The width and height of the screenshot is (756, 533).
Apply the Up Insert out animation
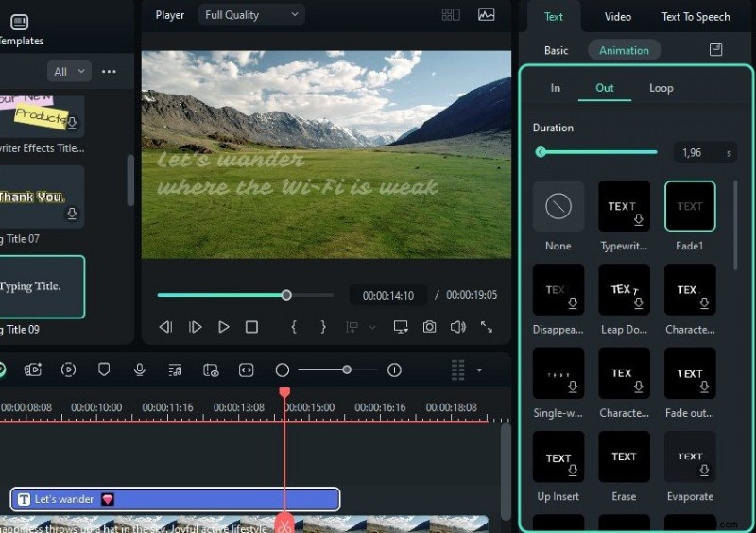pyautogui.click(x=558, y=456)
